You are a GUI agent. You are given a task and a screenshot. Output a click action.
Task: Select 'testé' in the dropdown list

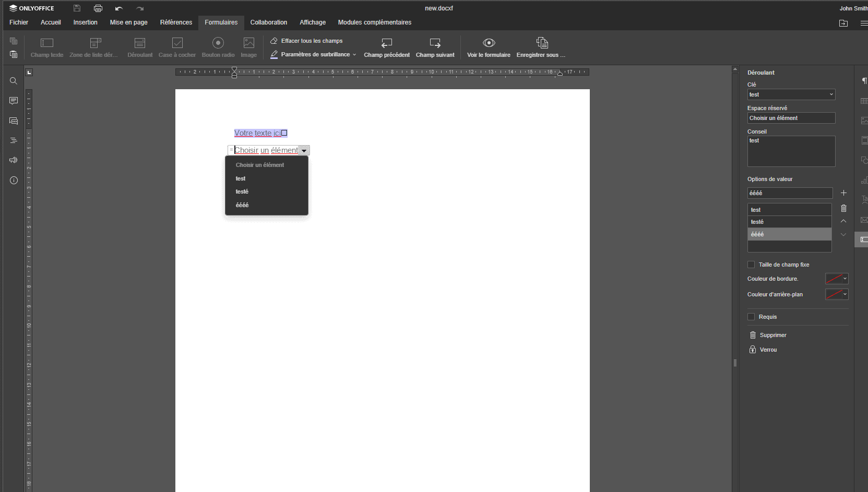pyautogui.click(x=242, y=191)
